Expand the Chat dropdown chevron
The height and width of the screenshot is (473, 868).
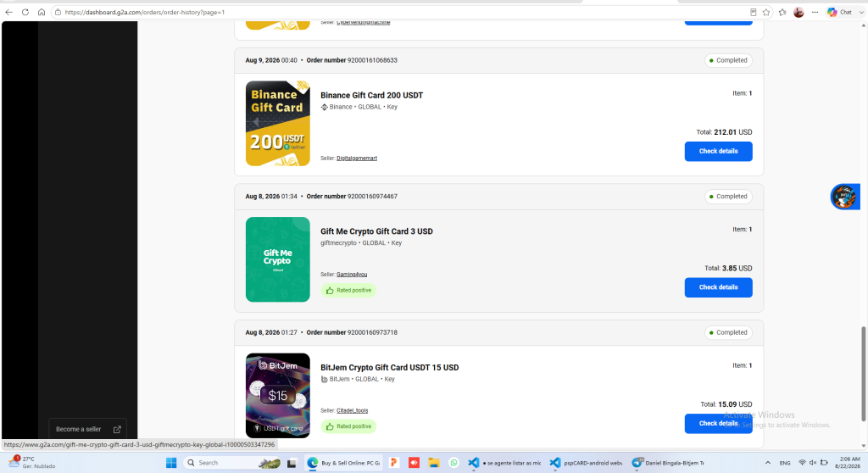(861, 12)
